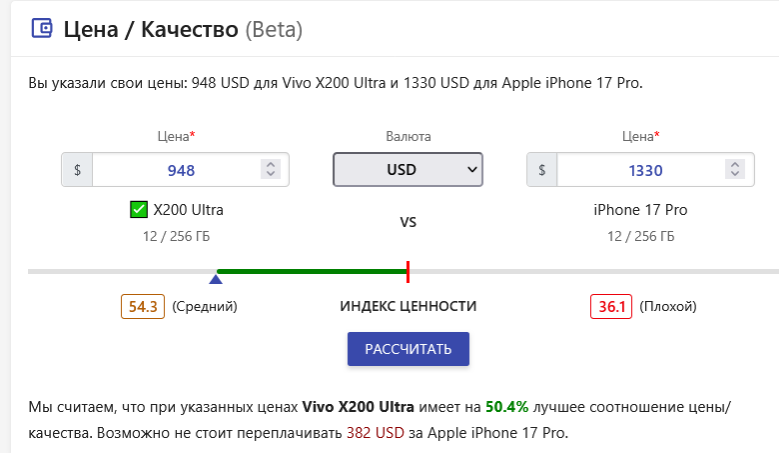
Task: Click the red 36.1 score badge
Action: pyautogui.click(x=611, y=306)
